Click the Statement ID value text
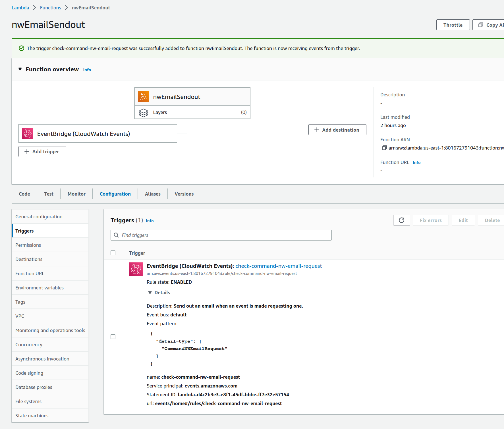This screenshot has width=504, height=429. tap(233, 395)
